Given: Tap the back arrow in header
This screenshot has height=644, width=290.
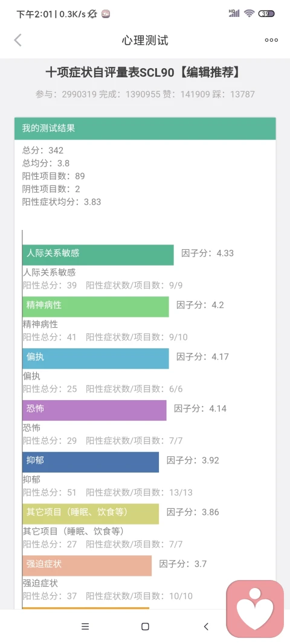Looking at the screenshot, I should point(18,40).
